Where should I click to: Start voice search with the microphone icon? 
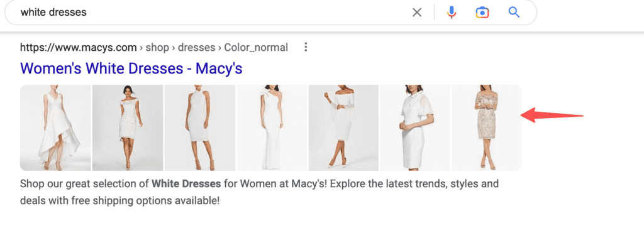click(x=452, y=13)
